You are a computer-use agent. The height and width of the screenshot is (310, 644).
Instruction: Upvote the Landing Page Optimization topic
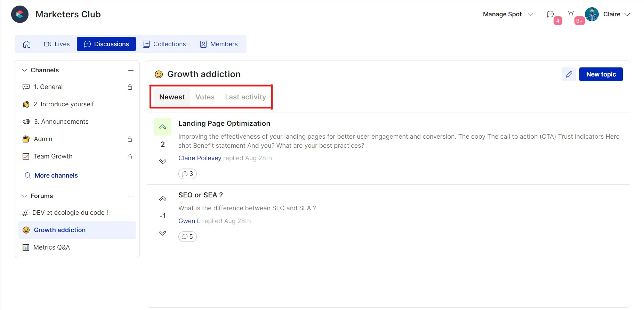[x=163, y=127]
